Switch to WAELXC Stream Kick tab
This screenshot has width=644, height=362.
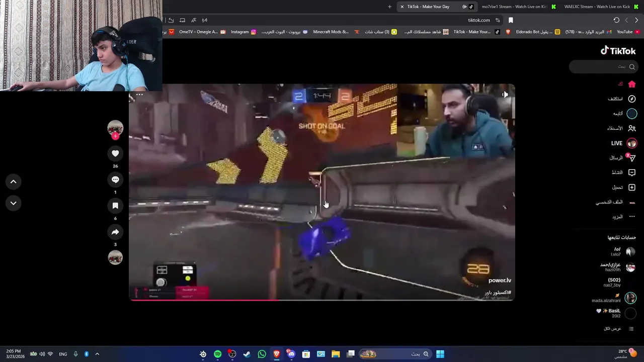point(602,7)
